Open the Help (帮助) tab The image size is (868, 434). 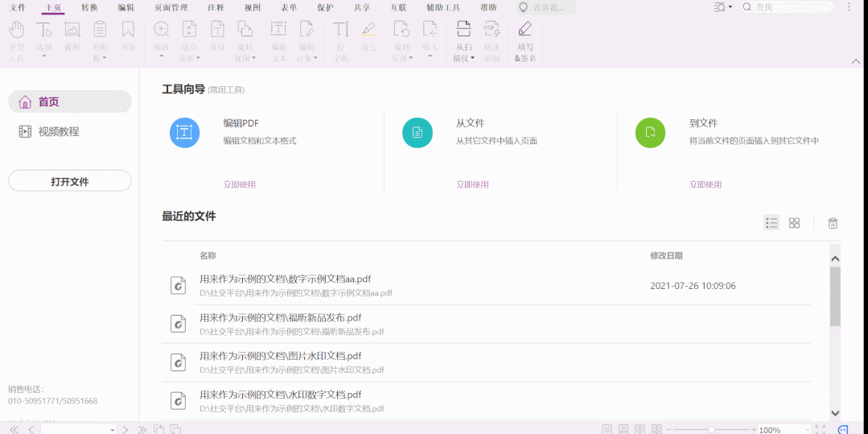(488, 8)
